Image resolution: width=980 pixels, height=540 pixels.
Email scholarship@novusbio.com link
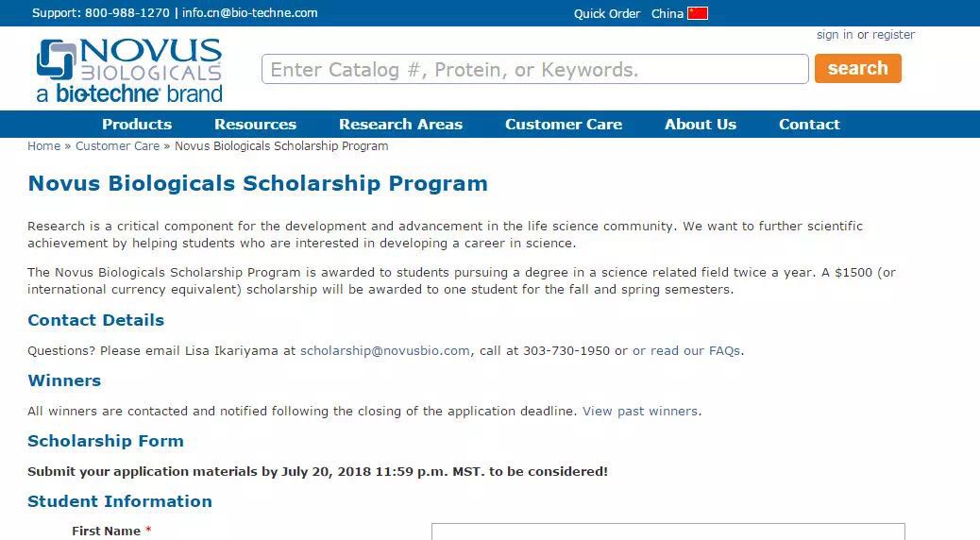[384, 350]
